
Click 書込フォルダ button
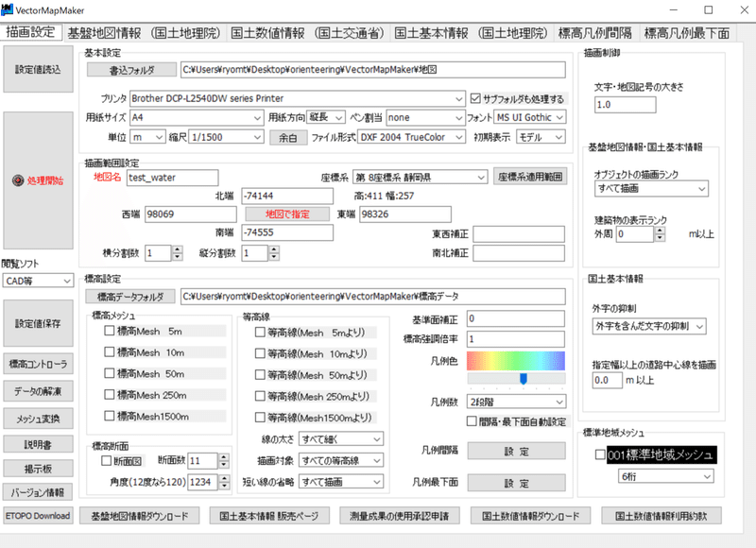[131, 70]
